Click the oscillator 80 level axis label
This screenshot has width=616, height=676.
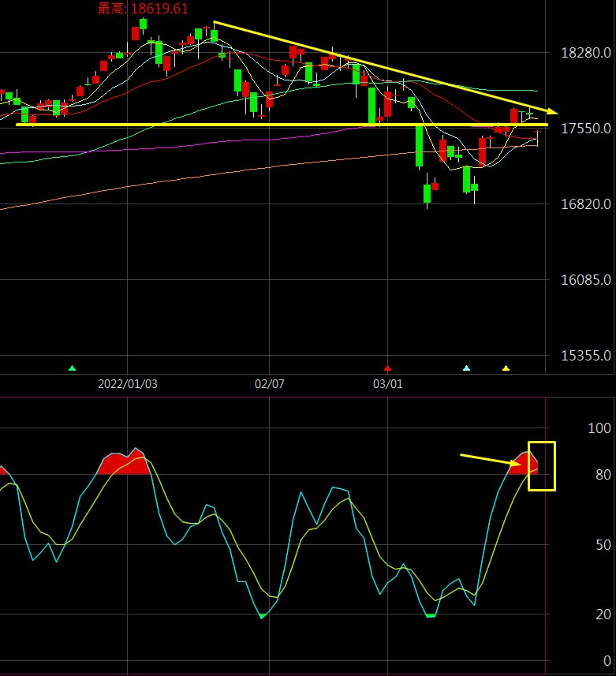pos(603,475)
